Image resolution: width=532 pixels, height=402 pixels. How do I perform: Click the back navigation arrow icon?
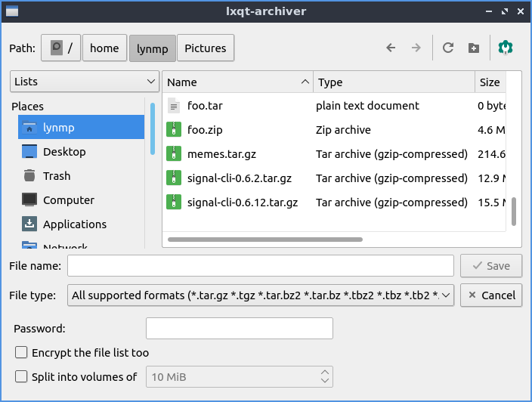[391, 48]
